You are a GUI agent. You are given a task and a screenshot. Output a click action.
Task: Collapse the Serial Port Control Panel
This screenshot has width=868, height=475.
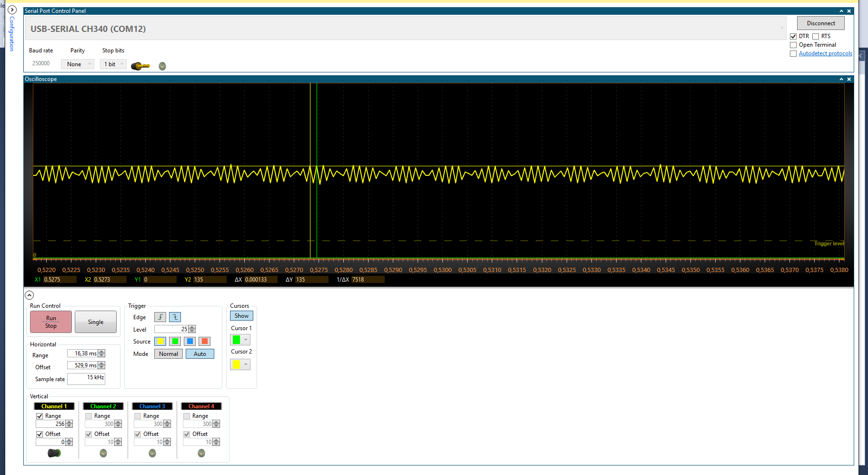(841, 11)
